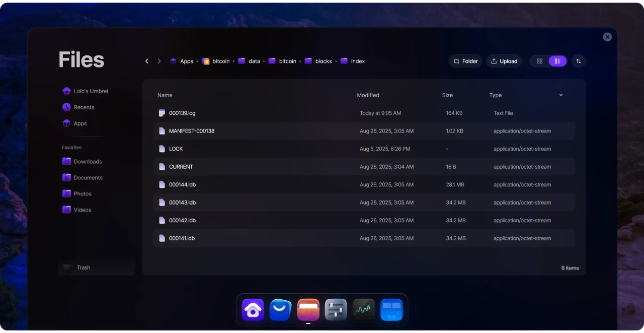Screen dimensions: 644x333
Task: Switch to grid view
Action: pyautogui.click(x=539, y=61)
